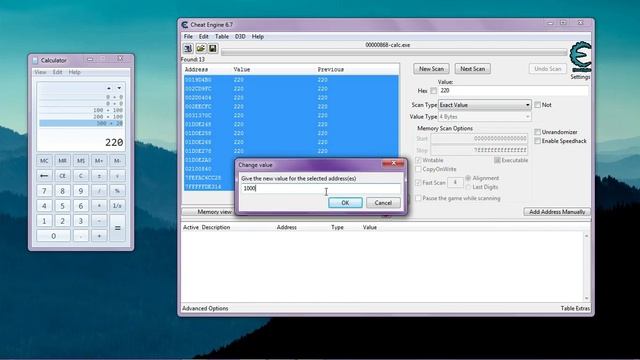Click OK in Change value dialog

point(345,203)
